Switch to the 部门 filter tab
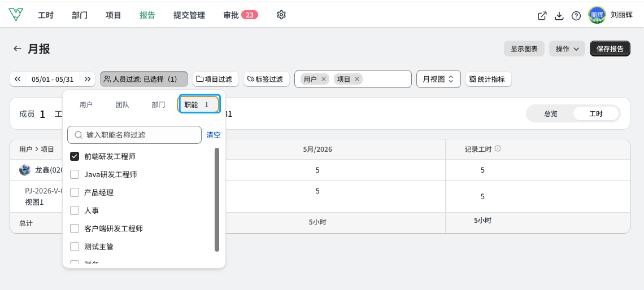Viewport: 644px width, 290px height. tap(158, 104)
